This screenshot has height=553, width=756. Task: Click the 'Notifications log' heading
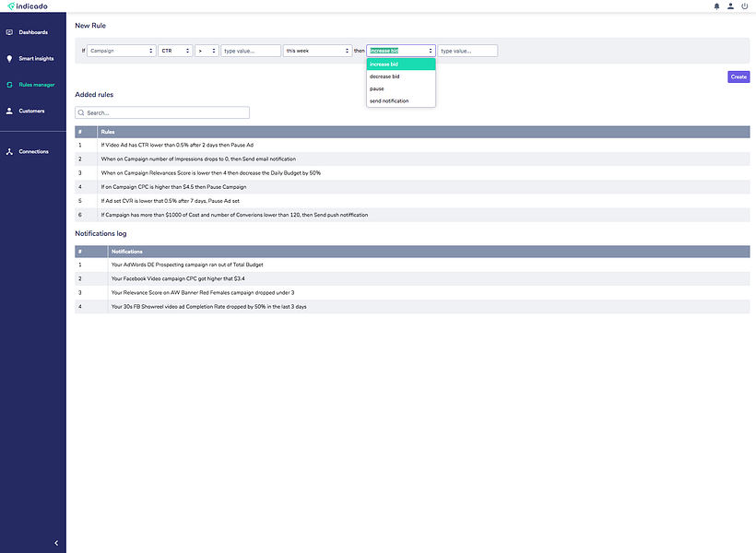pyautogui.click(x=100, y=233)
